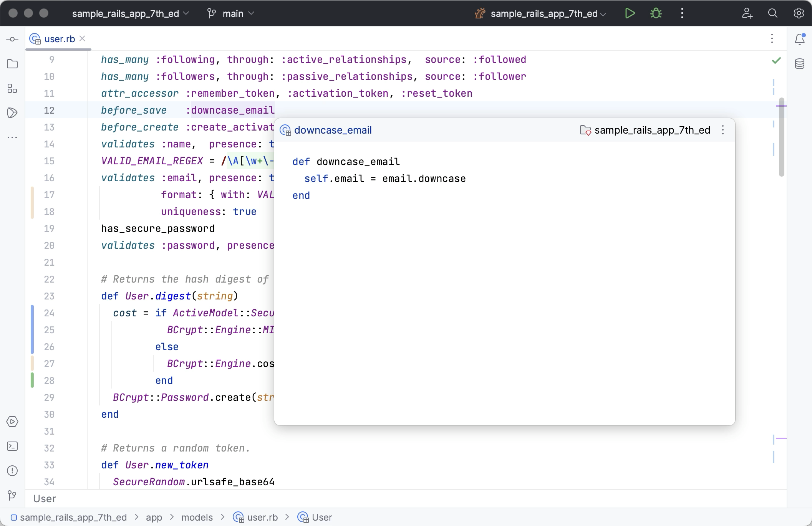Screen dimensions: 812x526
Task: Open the Commit tool window icon
Action: click(x=12, y=39)
